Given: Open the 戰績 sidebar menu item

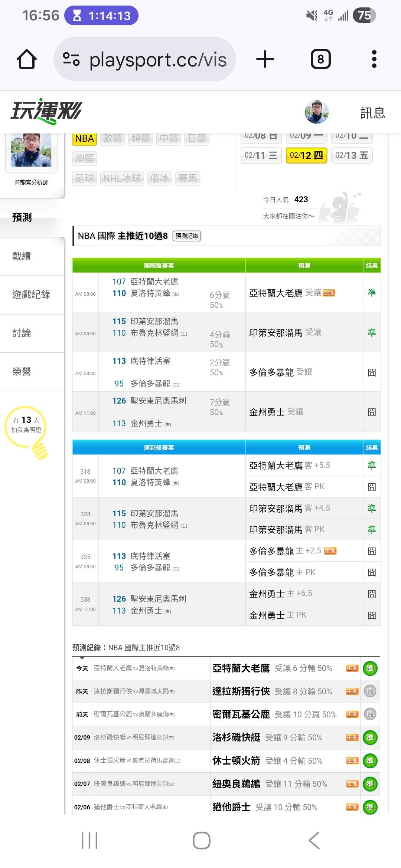Looking at the screenshot, I should 22,256.
